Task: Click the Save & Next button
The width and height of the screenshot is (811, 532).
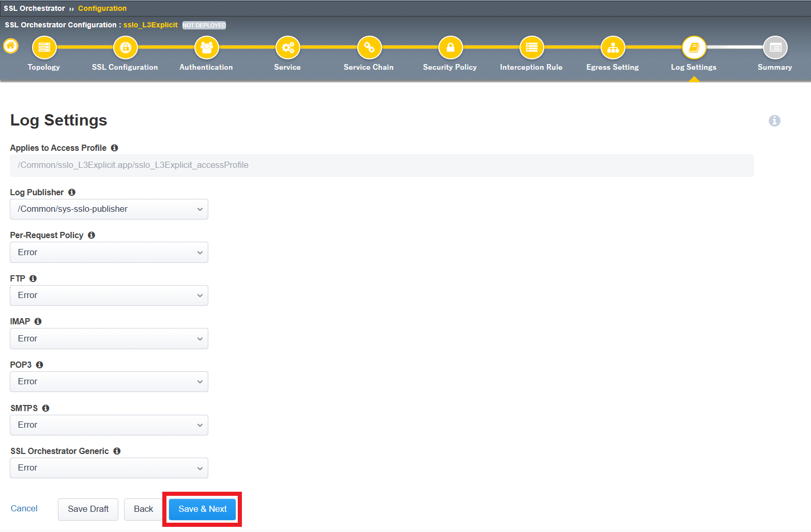Action: (x=203, y=509)
